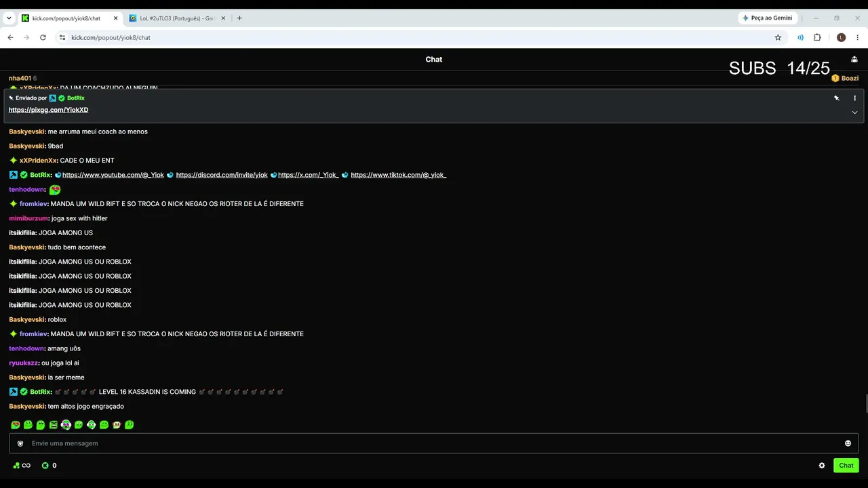Click BotRix in 'LEVEL 16 KASSADIN' message

pos(40,392)
